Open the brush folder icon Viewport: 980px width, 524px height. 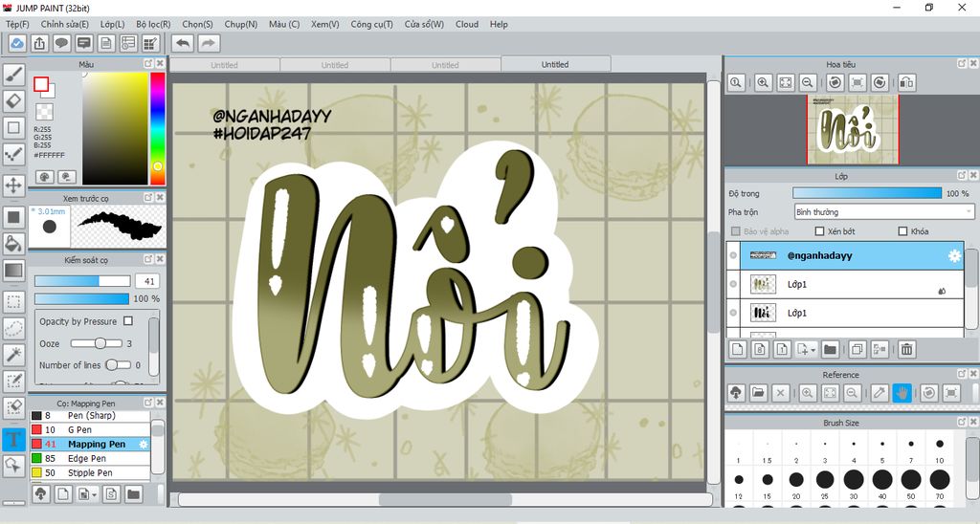tap(133, 494)
